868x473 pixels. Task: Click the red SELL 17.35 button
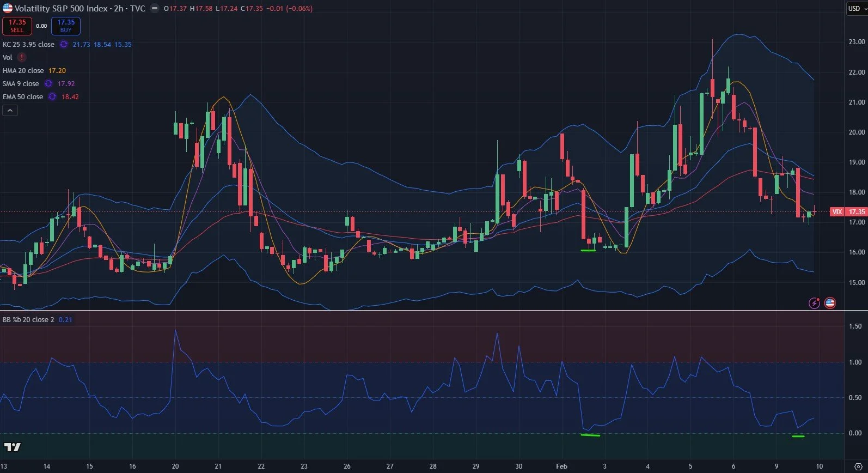[17, 26]
